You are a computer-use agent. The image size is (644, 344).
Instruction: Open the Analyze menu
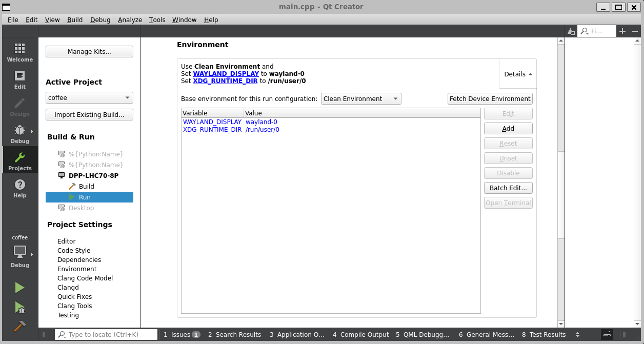click(130, 19)
